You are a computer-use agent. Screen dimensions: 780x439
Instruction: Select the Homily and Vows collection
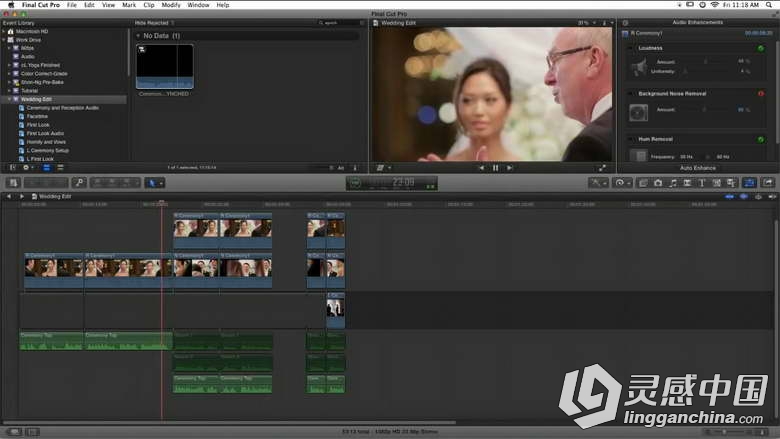coord(46,142)
